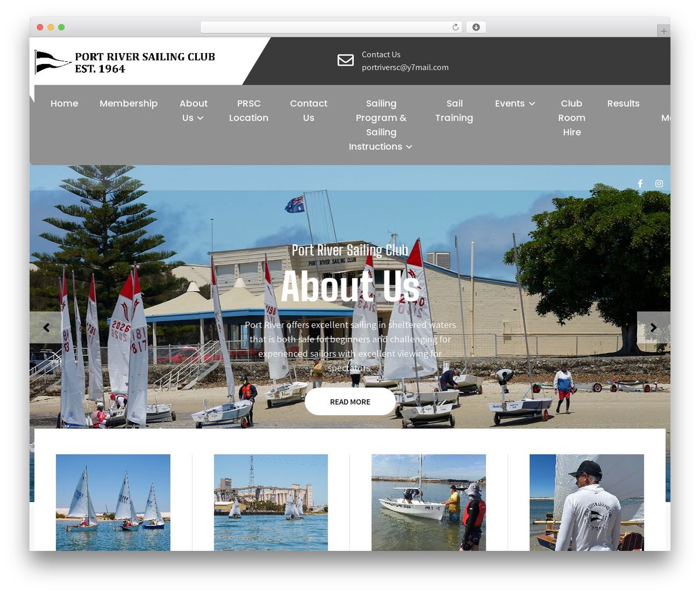Open the Membership menu item
The image size is (700, 593).
pyautogui.click(x=129, y=103)
